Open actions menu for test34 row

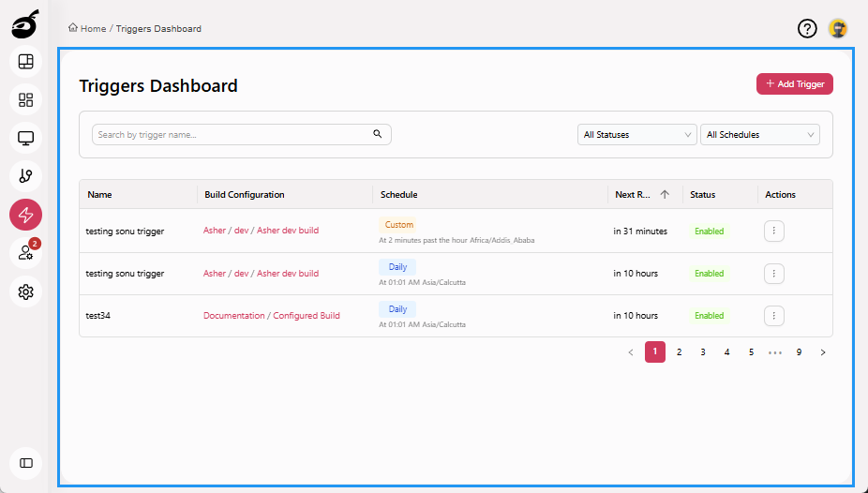point(773,316)
